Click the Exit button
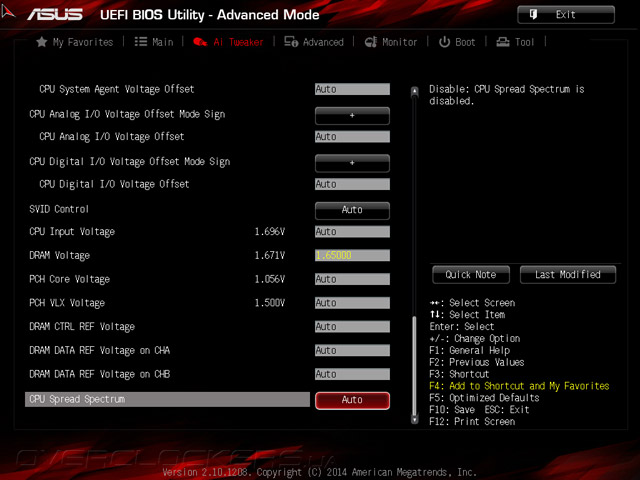The image size is (640, 480). [566, 15]
